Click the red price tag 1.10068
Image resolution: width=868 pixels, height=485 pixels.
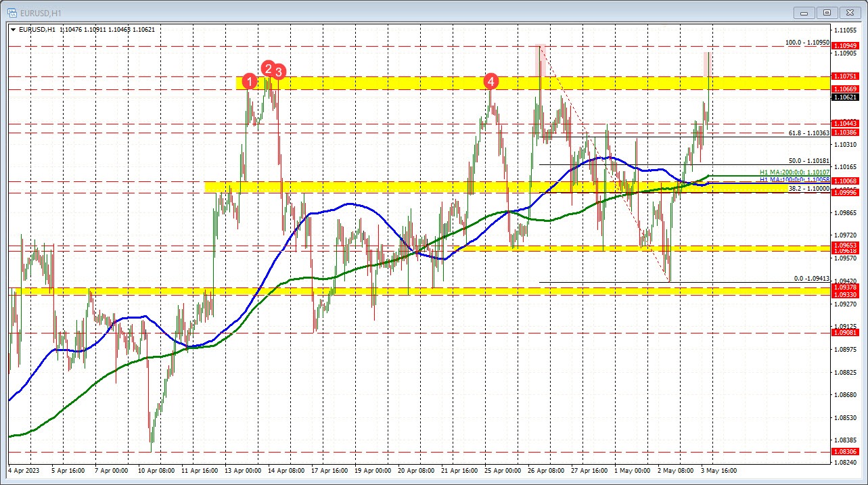tap(847, 181)
